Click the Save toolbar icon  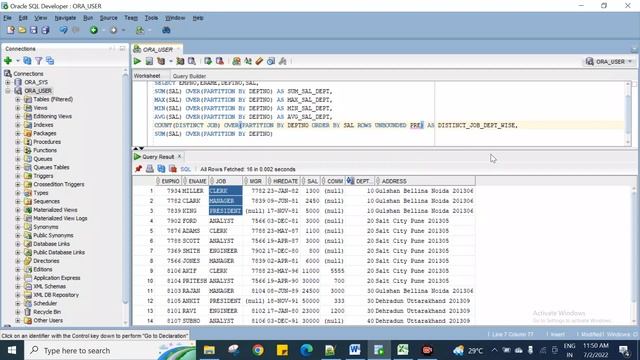[x=33, y=30]
